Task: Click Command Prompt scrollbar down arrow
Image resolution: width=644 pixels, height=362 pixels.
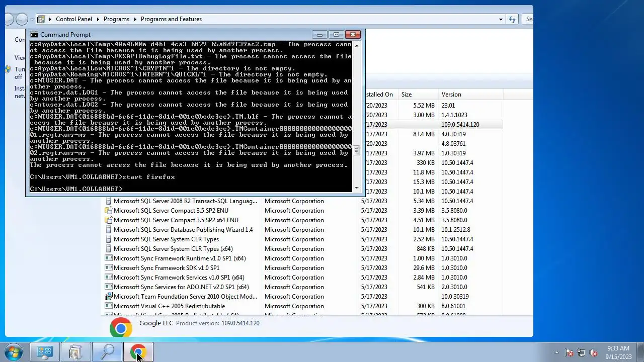Action: point(357,188)
